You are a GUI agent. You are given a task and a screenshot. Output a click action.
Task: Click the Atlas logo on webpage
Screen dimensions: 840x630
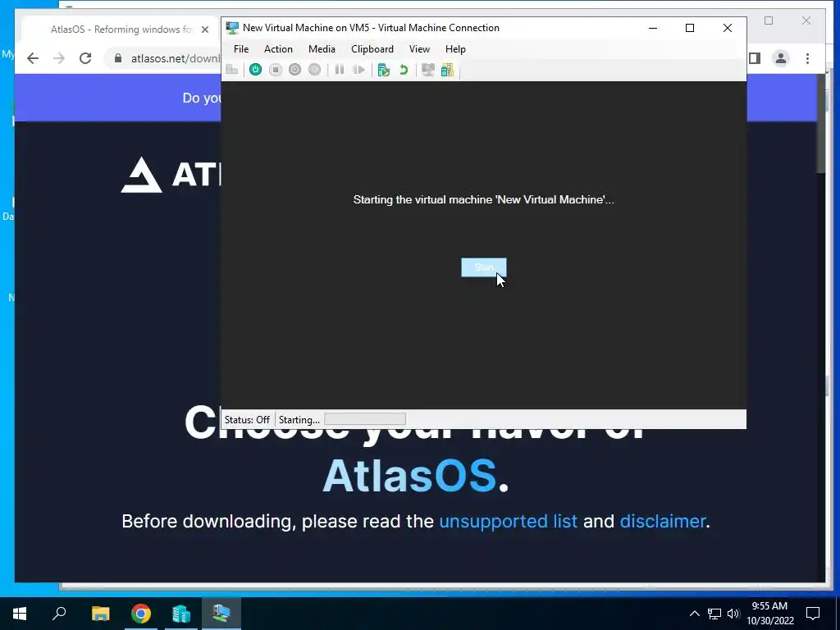click(x=141, y=175)
